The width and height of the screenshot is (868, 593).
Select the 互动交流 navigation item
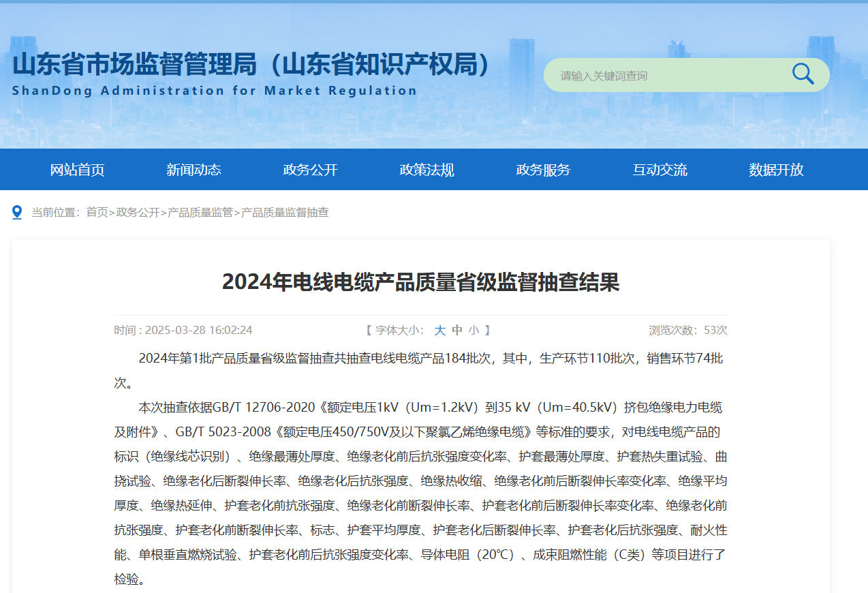pyautogui.click(x=660, y=170)
